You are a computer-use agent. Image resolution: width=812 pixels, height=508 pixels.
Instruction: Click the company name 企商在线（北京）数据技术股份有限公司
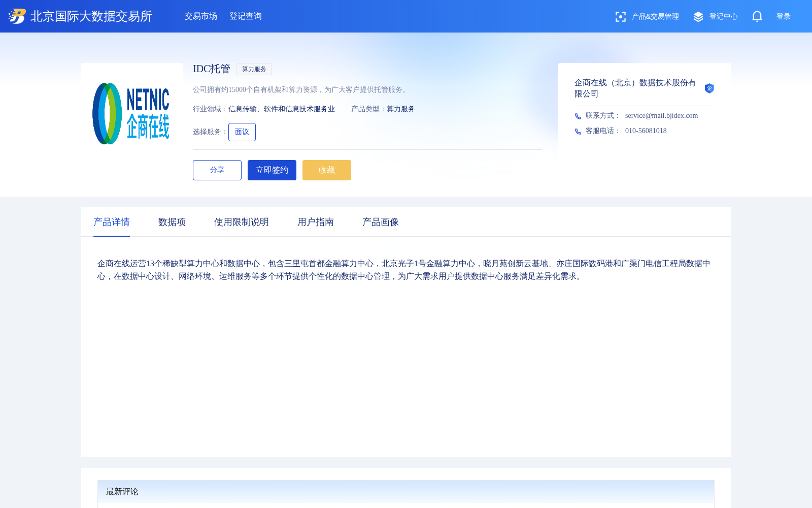click(635, 88)
